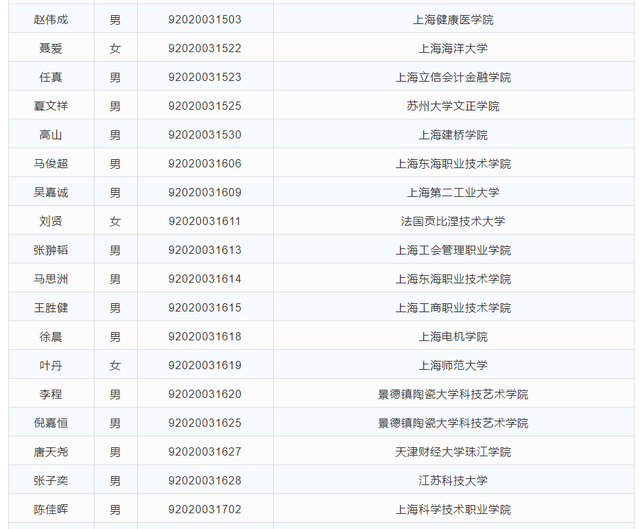This screenshot has height=529, width=640.
Task: Click the ID 92020031628
Action: pos(205,480)
